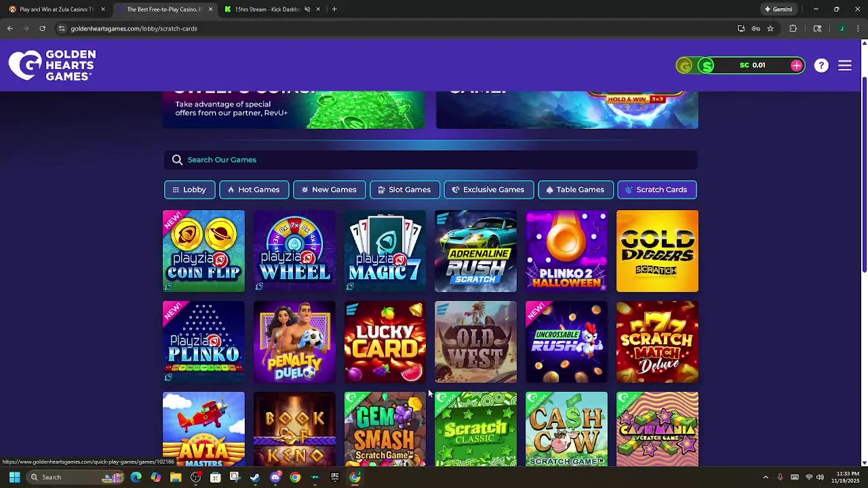Select the New Games category tab

tap(329, 190)
